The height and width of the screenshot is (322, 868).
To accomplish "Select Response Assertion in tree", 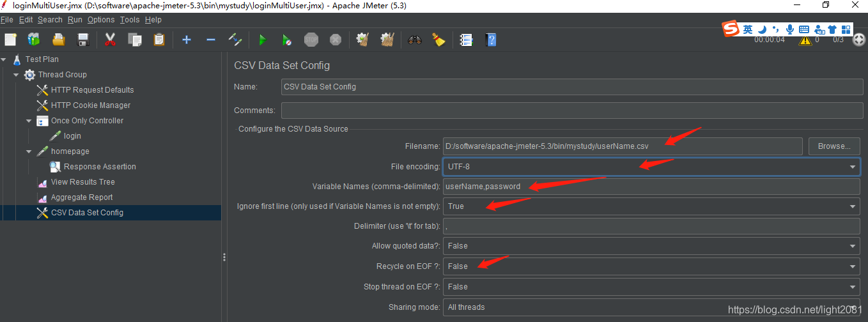I will [x=100, y=167].
